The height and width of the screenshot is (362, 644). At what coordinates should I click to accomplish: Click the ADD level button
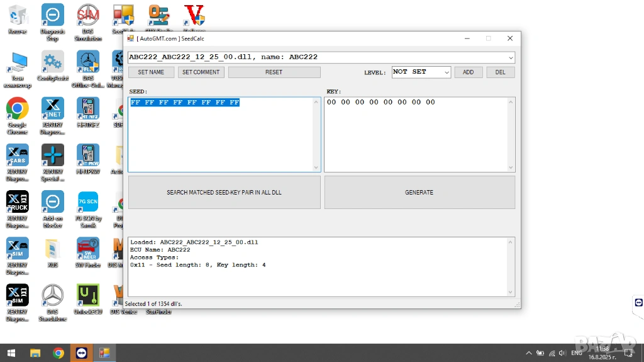(x=468, y=72)
